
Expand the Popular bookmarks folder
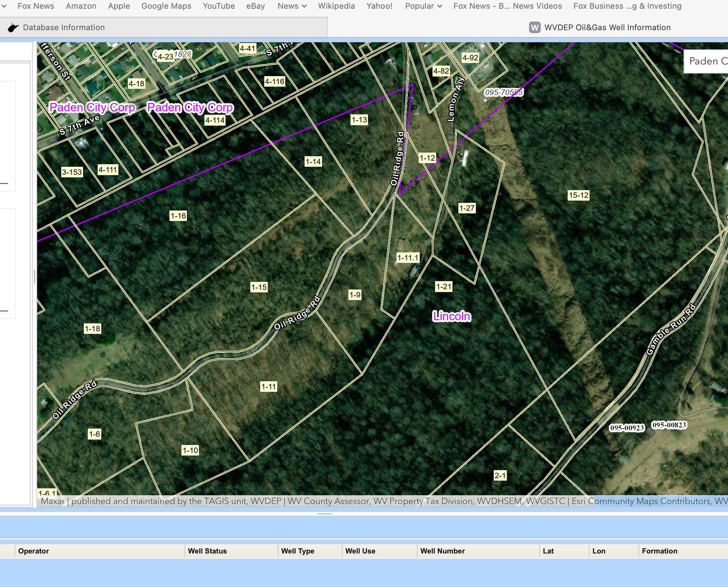pos(423,6)
